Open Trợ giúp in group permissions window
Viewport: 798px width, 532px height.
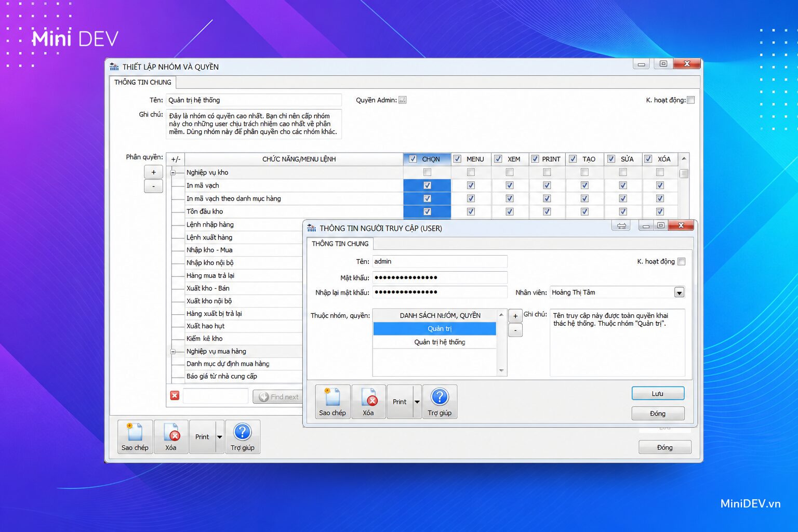(x=243, y=437)
